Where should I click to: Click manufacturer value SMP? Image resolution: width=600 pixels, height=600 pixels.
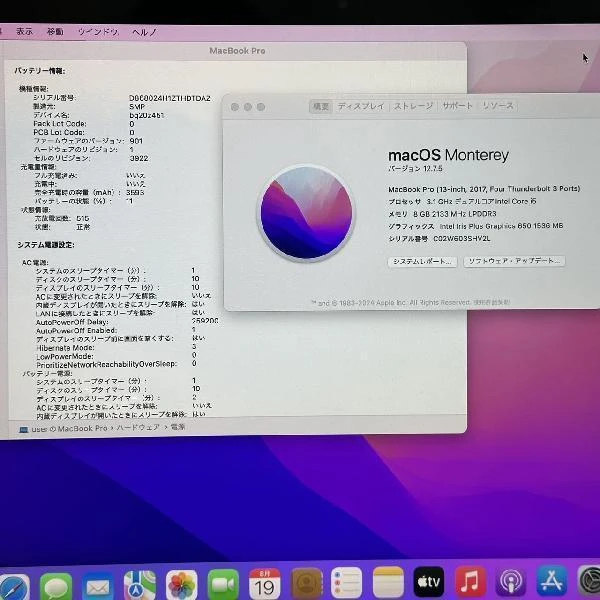tap(137, 107)
